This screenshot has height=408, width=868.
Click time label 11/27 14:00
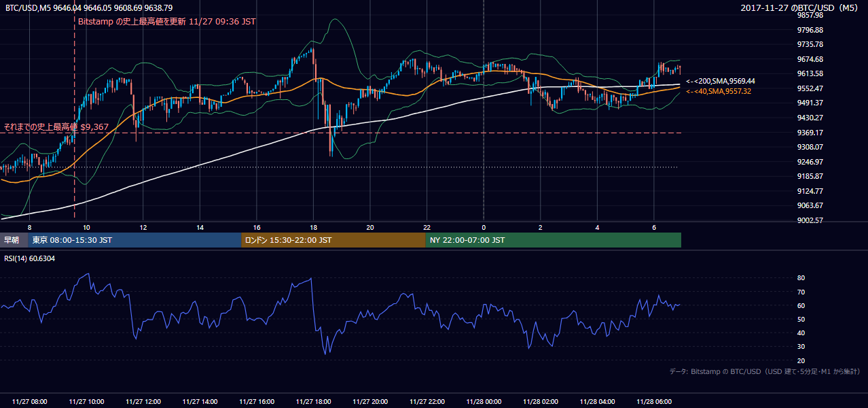click(x=200, y=401)
